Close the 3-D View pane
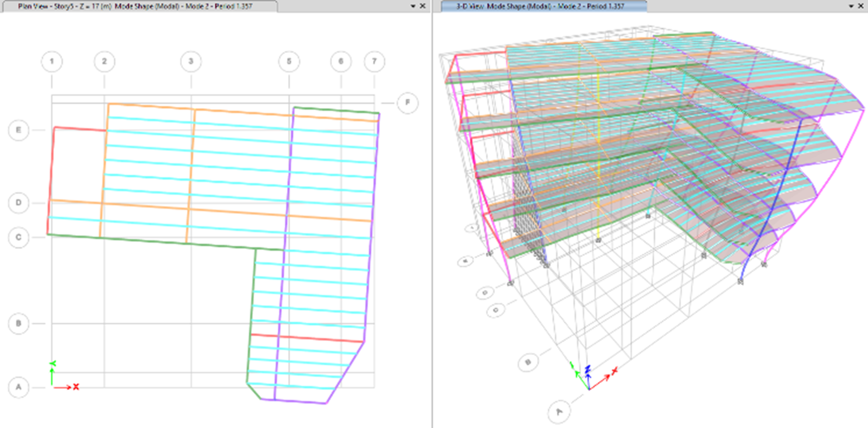Screen dimensions: 868x428 point(861,6)
